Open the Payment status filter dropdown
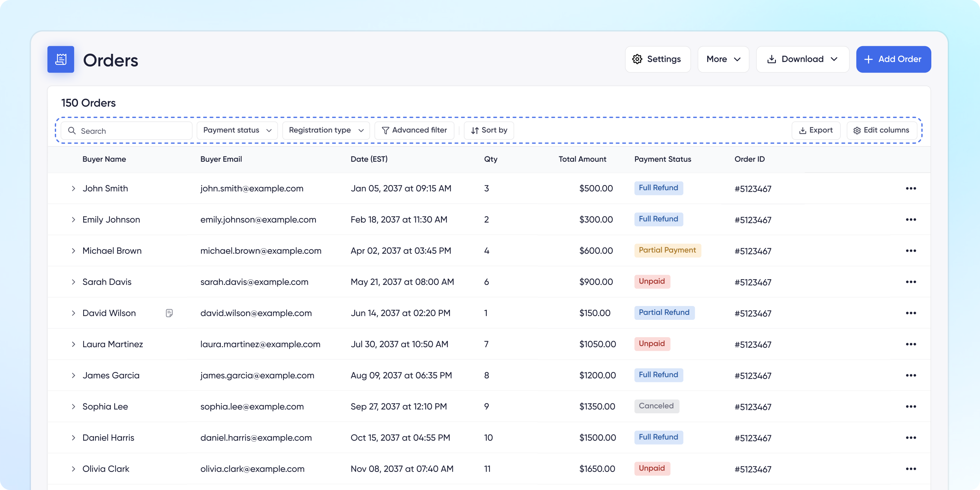980x490 pixels. tap(237, 131)
